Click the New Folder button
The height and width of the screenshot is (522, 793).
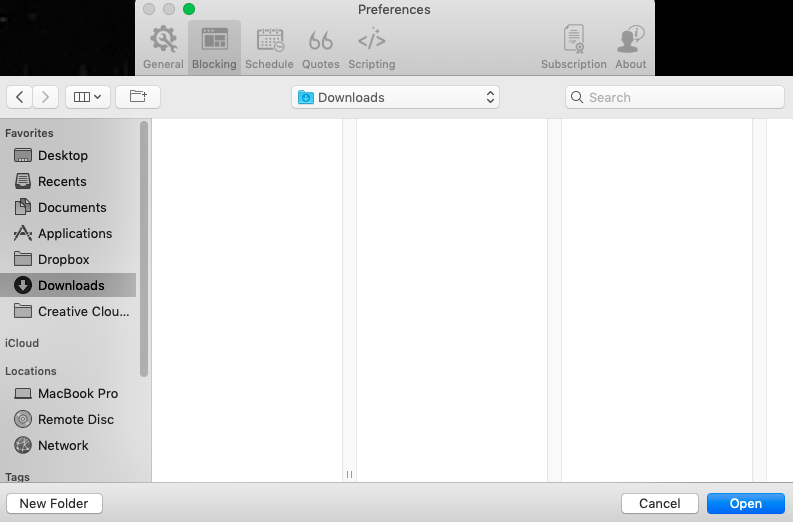[54, 503]
